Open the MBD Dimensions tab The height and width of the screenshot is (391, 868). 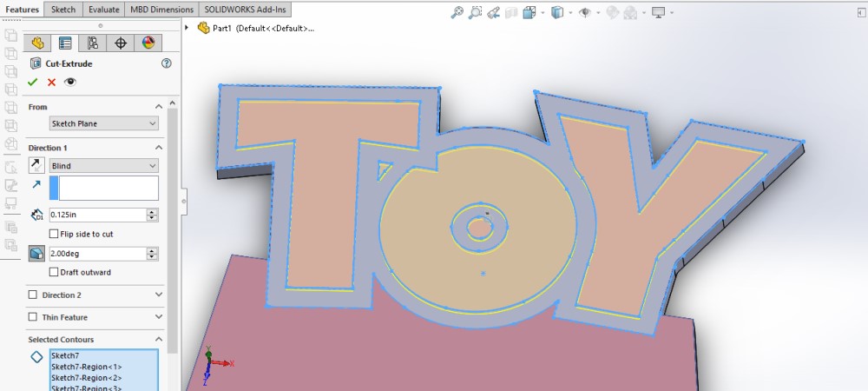[162, 10]
